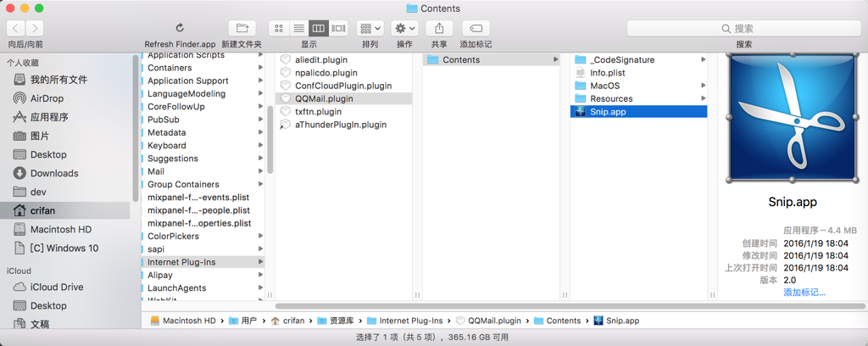Switch to icon view
868x346 pixels.
pyautogui.click(x=279, y=28)
